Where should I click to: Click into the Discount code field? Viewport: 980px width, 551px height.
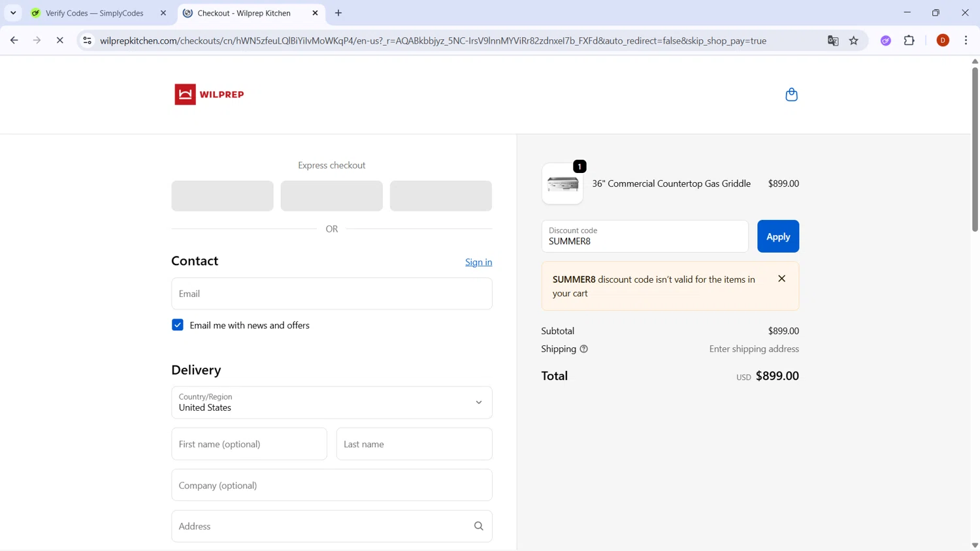coord(645,236)
